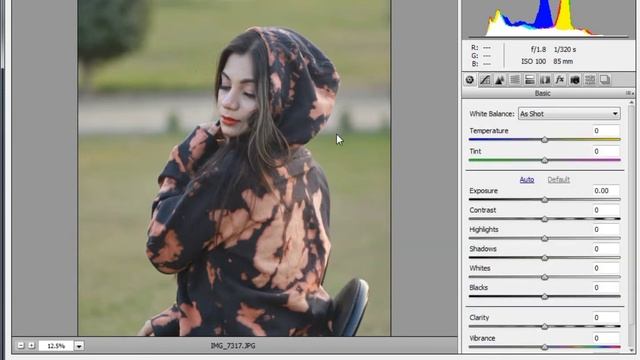Screen dimensions: 640x360
Task: Click the Contrast slider handle
Action: click(x=544, y=219)
